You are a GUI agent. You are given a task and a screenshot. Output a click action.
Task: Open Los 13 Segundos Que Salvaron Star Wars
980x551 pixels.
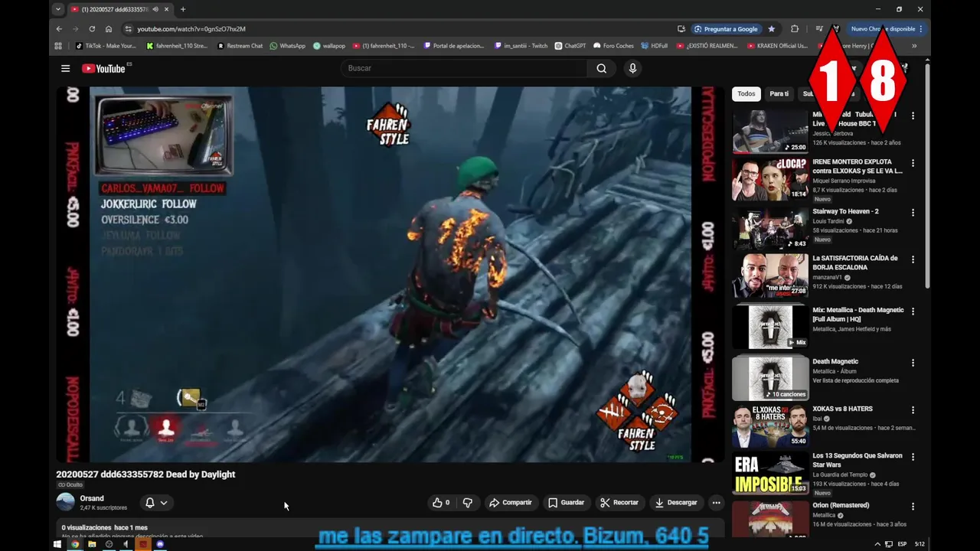point(857,460)
